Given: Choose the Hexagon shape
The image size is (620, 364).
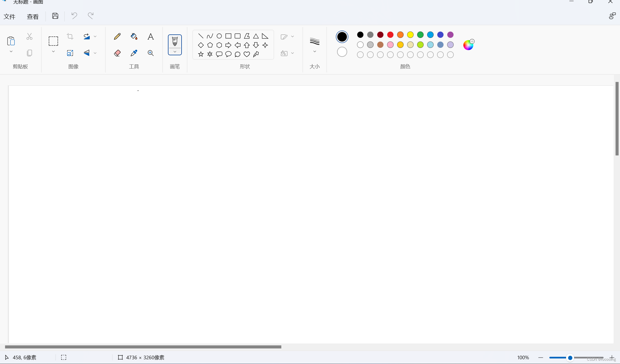Looking at the screenshot, I should tap(219, 45).
